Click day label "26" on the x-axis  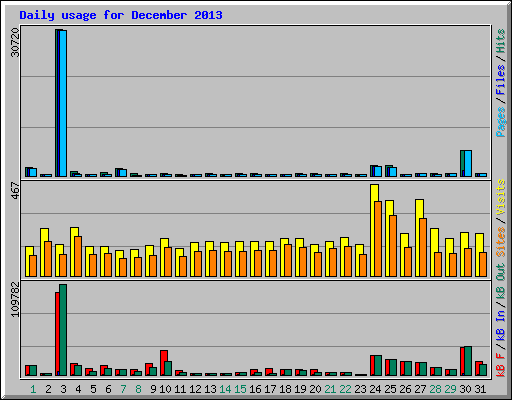tap(405, 389)
